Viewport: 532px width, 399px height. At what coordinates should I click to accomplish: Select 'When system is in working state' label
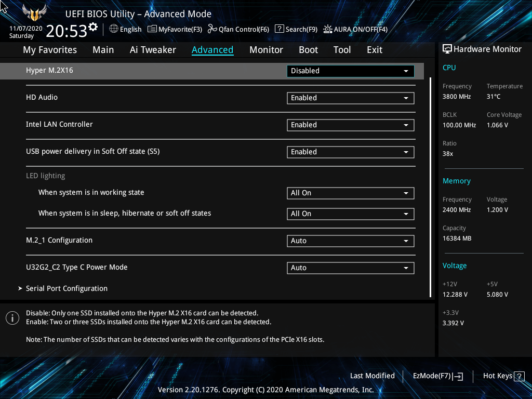pyautogui.click(x=91, y=192)
